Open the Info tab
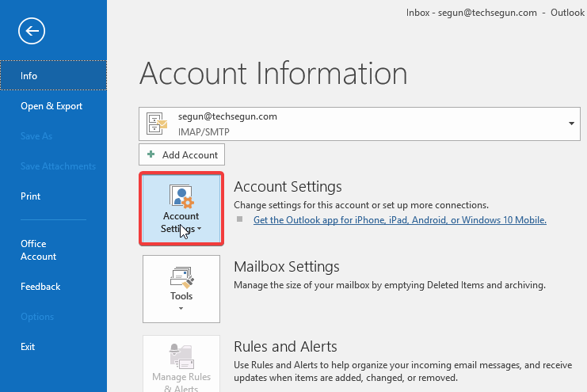This screenshot has width=587, height=392. (x=53, y=75)
